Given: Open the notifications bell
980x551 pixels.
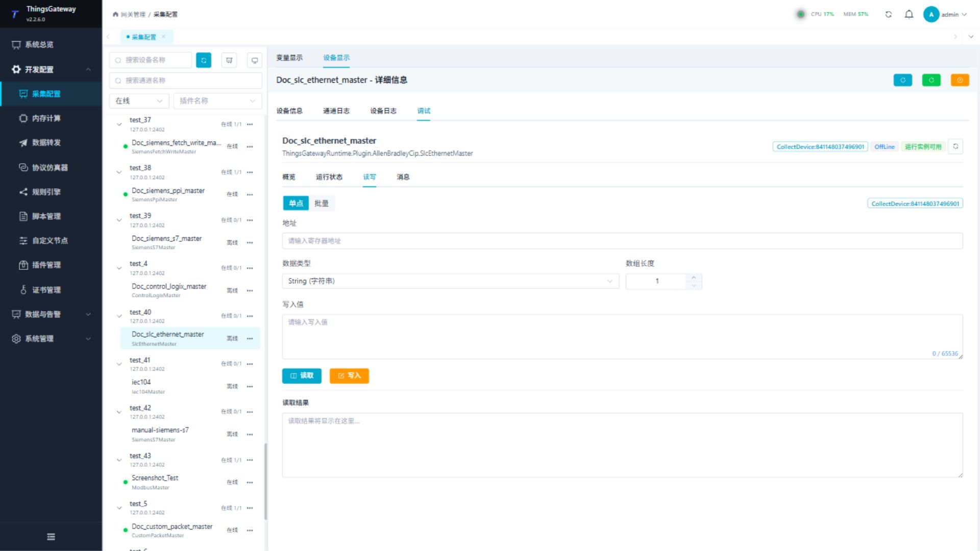Looking at the screenshot, I should [x=909, y=14].
